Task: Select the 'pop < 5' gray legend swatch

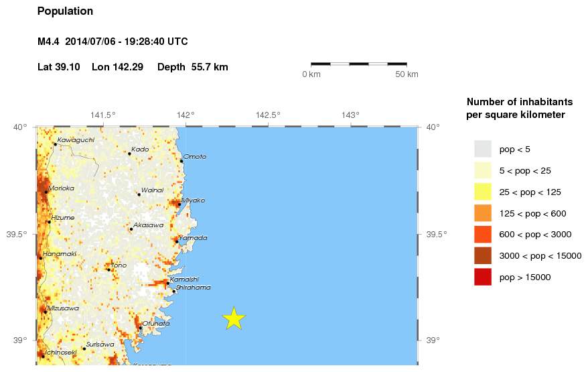Action: pos(483,149)
